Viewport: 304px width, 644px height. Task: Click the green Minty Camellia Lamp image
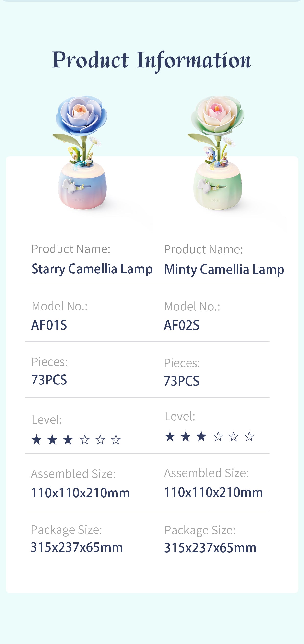click(x=217, y=152)
